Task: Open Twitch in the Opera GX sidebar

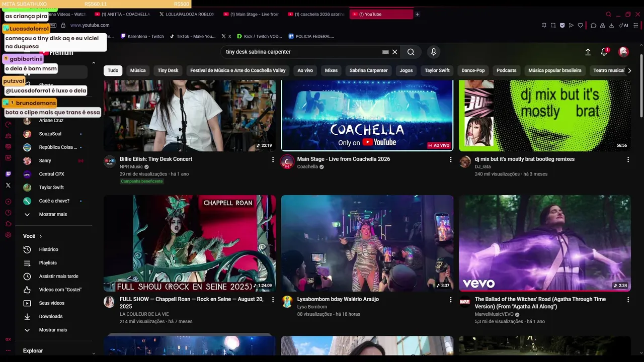Action: point(8,174)
